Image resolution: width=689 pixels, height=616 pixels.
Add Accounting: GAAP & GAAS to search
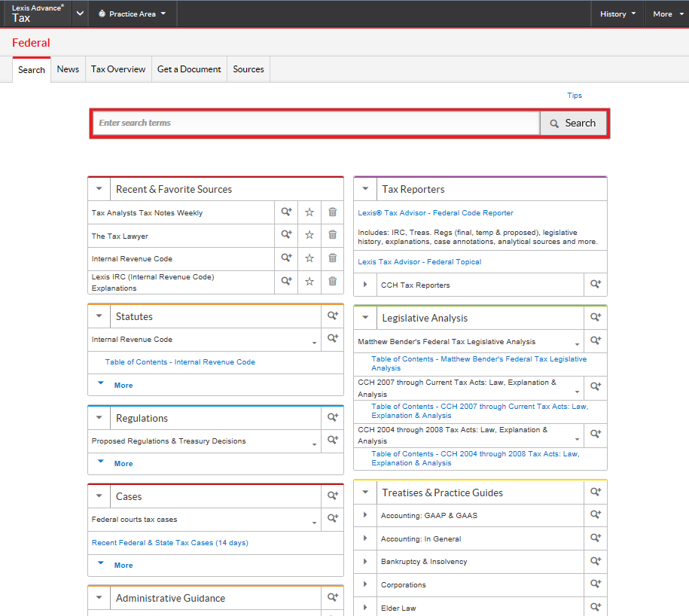coord(596,514)
